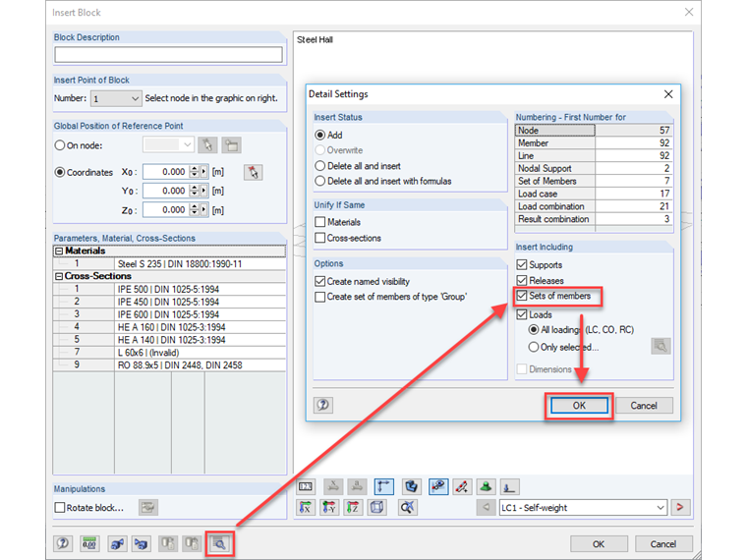Select Steel S 235 material row

pyautogui.click(x=170, y=264)
